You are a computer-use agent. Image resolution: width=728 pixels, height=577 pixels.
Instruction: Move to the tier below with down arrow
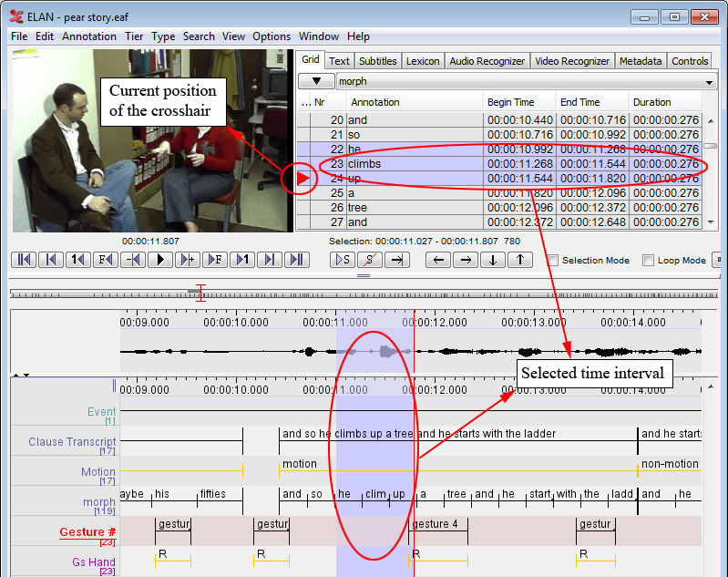click(493, 260)
